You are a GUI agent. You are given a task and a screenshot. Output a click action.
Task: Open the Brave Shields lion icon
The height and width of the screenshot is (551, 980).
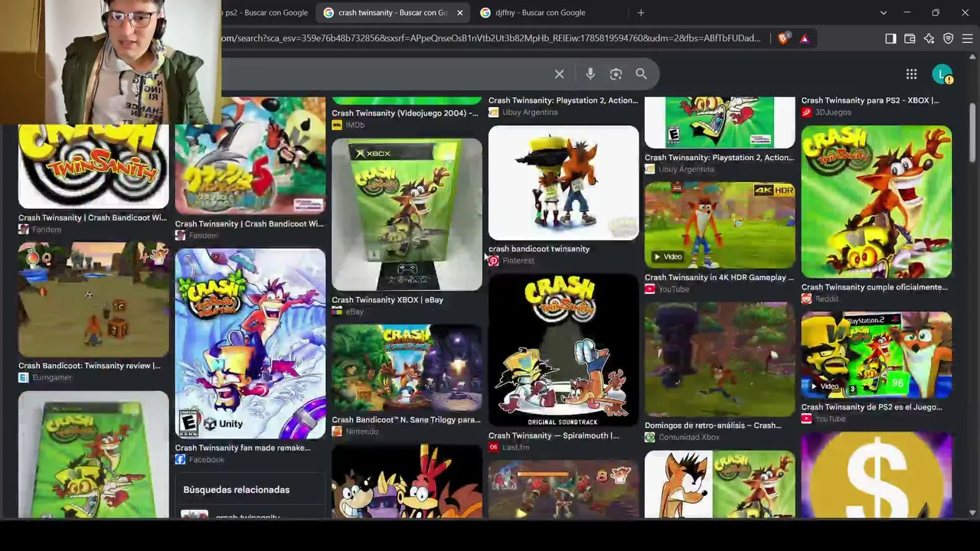click(783, 38)
